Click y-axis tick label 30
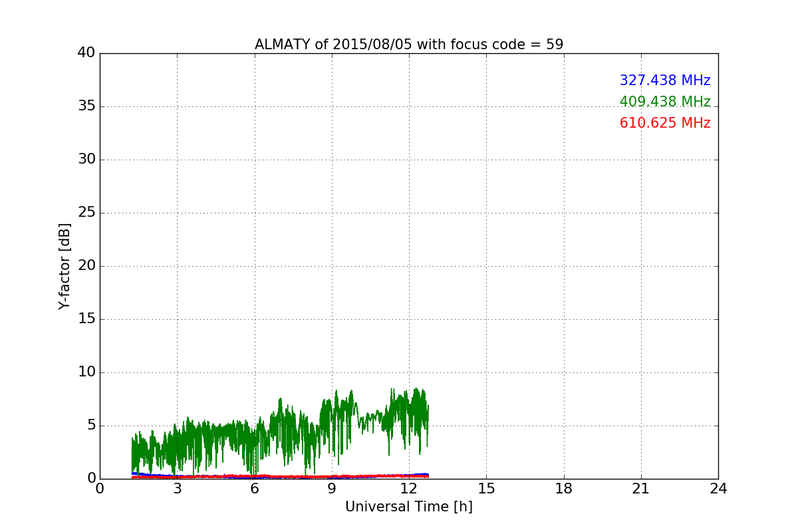The height and width of the screenshot is (532, 798). 86,160
